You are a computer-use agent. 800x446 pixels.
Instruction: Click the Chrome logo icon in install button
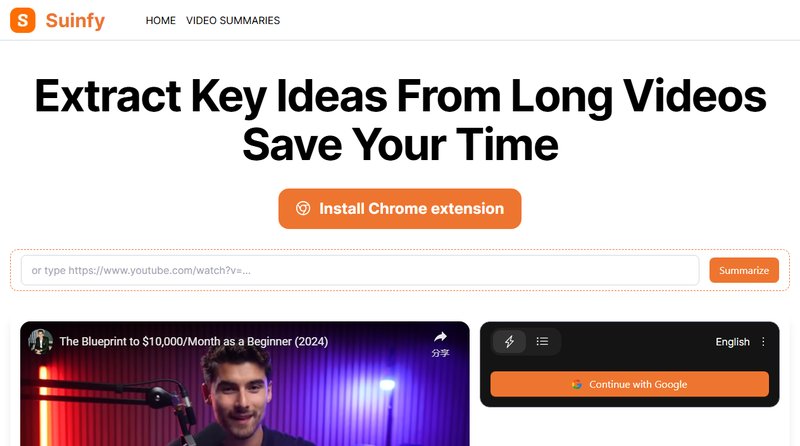[x=303, y=208]
